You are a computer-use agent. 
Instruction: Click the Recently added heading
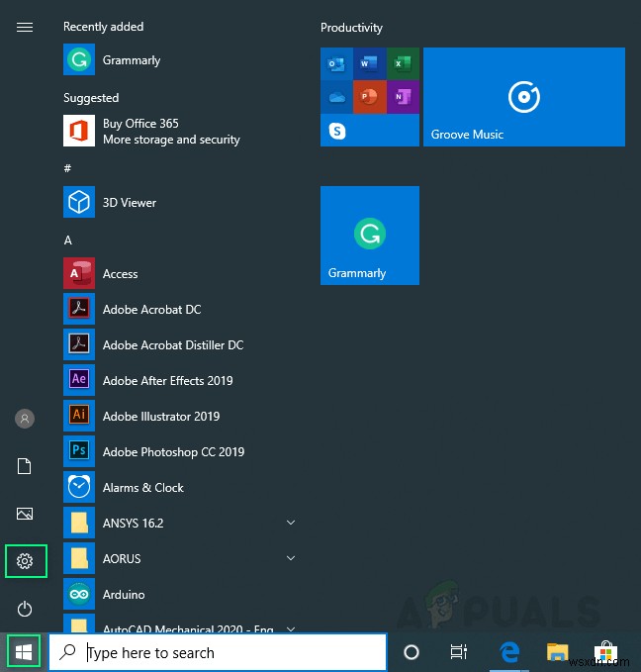coord(103,27)
